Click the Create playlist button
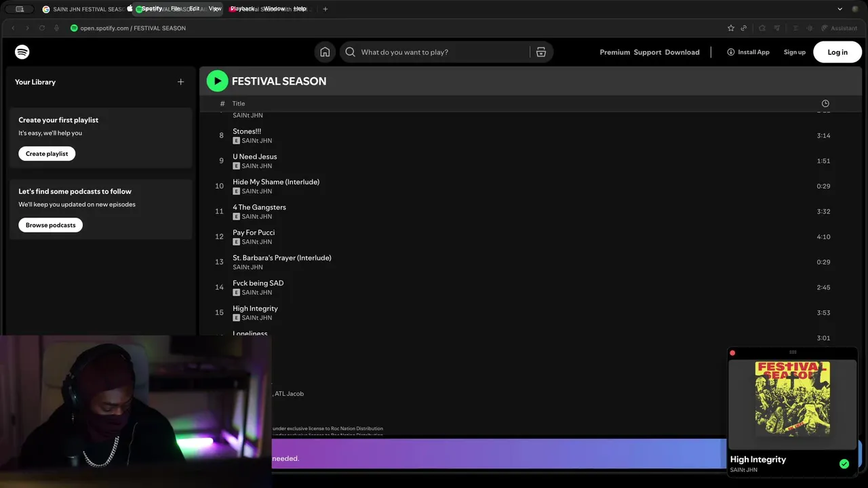Viewport: 868px width, 488px height. pos(47,154)
